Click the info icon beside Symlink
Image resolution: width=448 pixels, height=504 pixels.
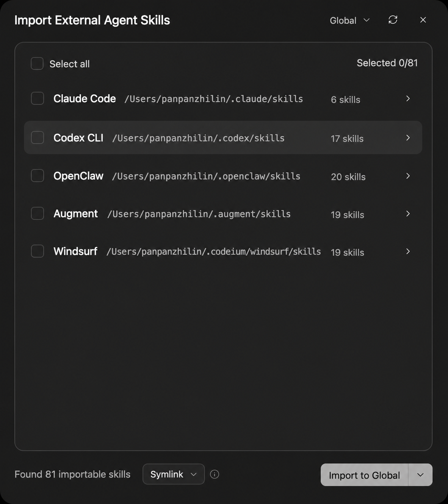tap(215, 474)
